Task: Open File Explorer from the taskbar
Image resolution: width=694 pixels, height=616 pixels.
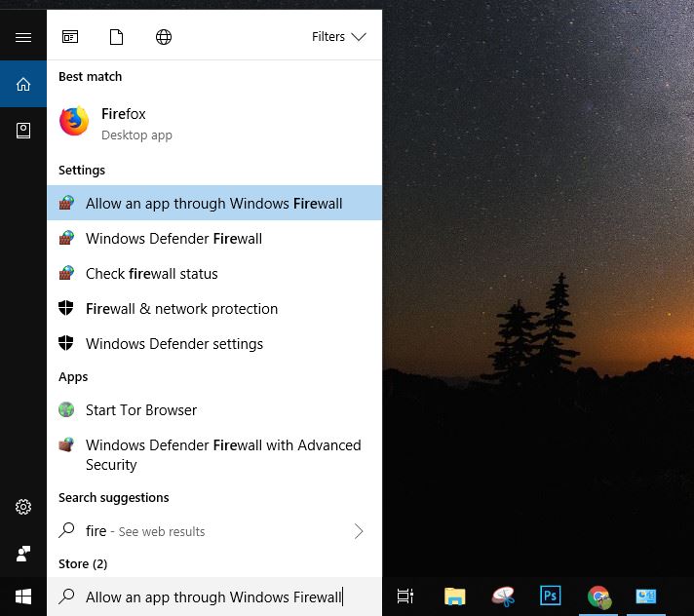Action: tap(454, 597)
